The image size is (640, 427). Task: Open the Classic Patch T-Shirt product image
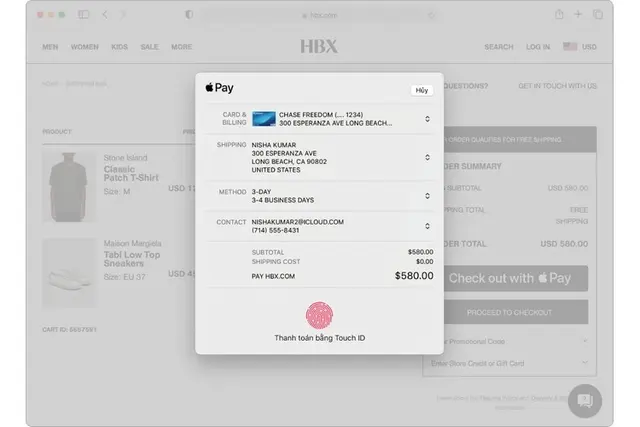click(69, 187)
